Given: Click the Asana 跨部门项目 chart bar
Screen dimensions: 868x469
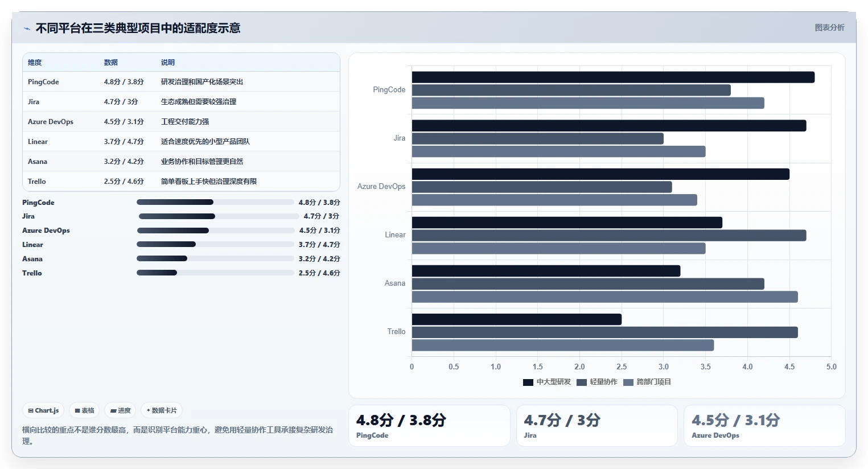Looking at the screenshot, I should (x=605, y=297).
